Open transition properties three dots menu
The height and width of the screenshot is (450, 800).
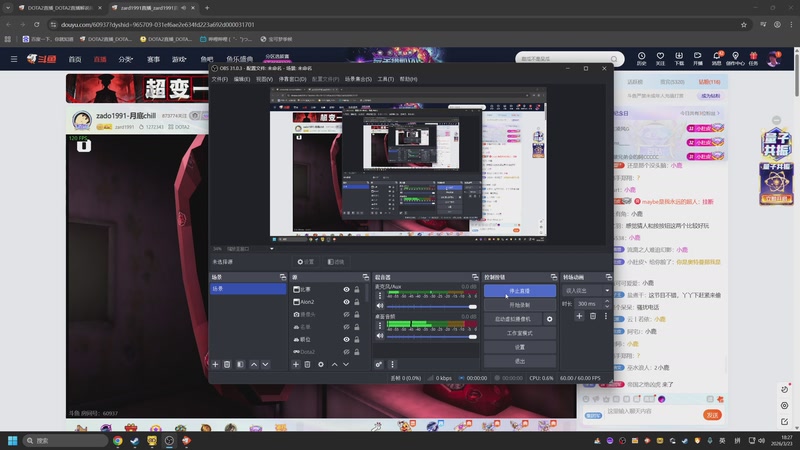pyautogui.click(x=606, y=316)
